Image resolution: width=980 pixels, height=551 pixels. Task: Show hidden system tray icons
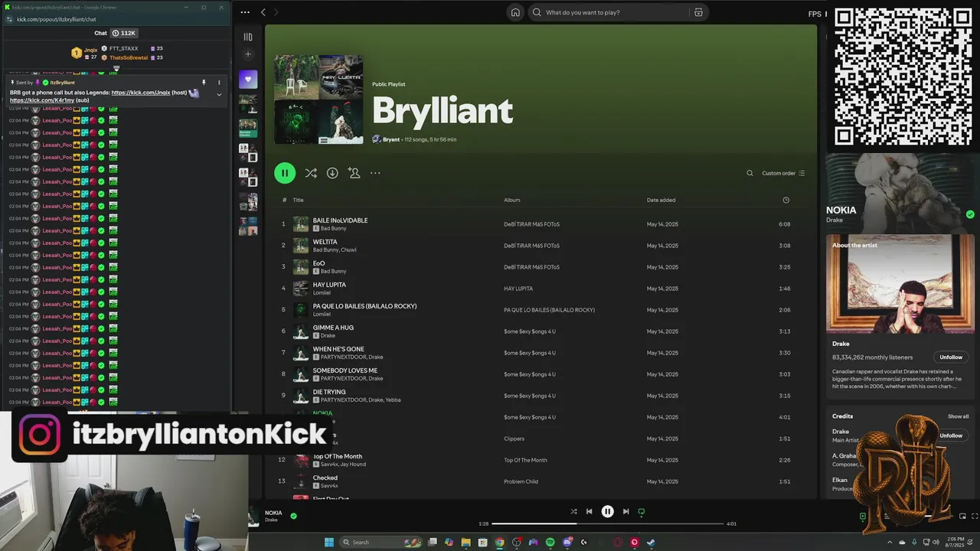click(x=890, y=542)
